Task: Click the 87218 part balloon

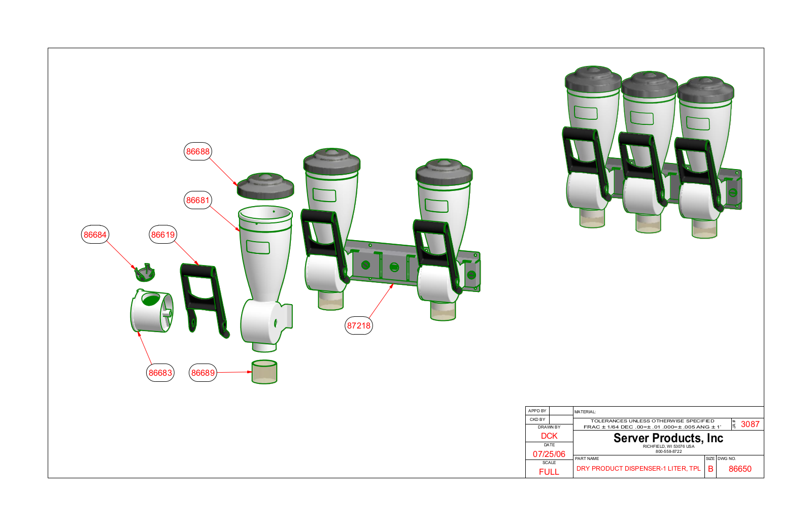Action: coord(359,325)
